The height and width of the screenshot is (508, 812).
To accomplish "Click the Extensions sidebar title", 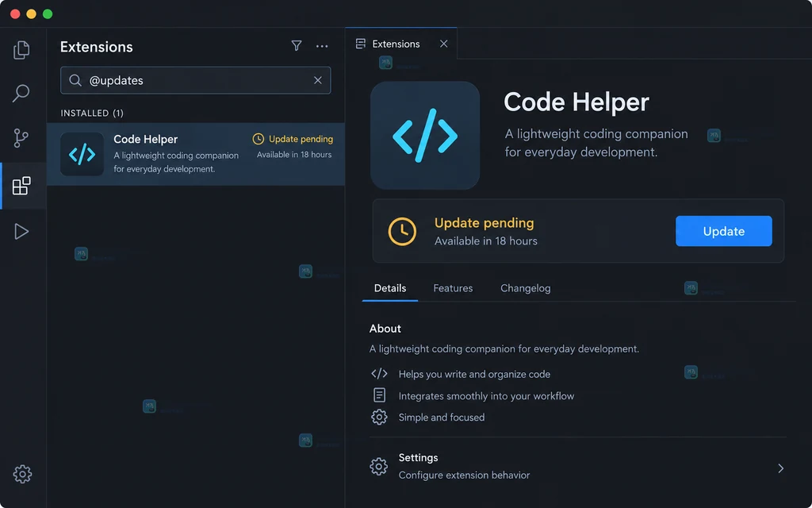I will click(96, 47).
